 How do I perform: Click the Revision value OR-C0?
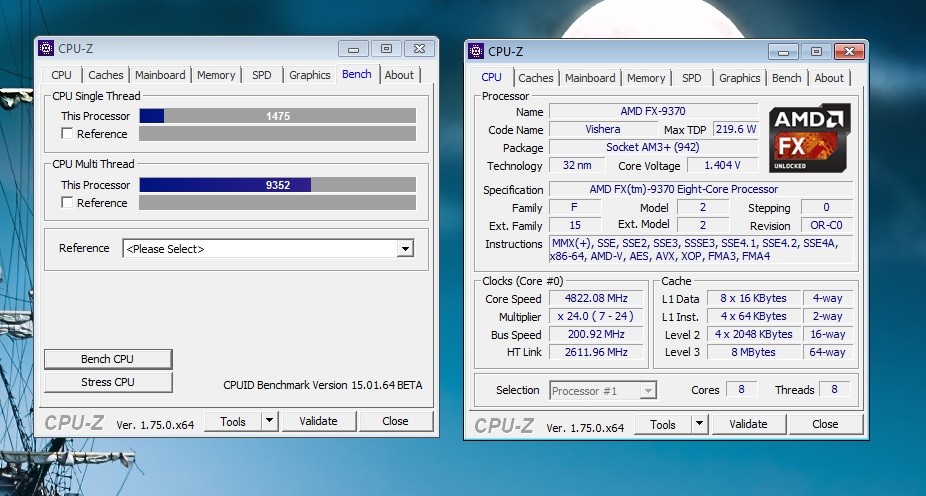tap(826, 225)
